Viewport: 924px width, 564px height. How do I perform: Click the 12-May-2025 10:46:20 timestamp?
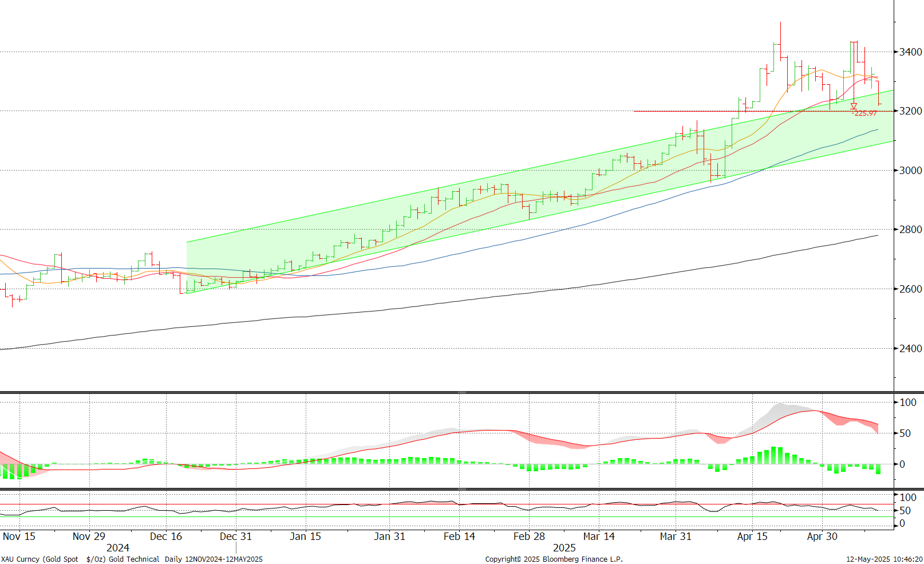[x=884, y=559]
